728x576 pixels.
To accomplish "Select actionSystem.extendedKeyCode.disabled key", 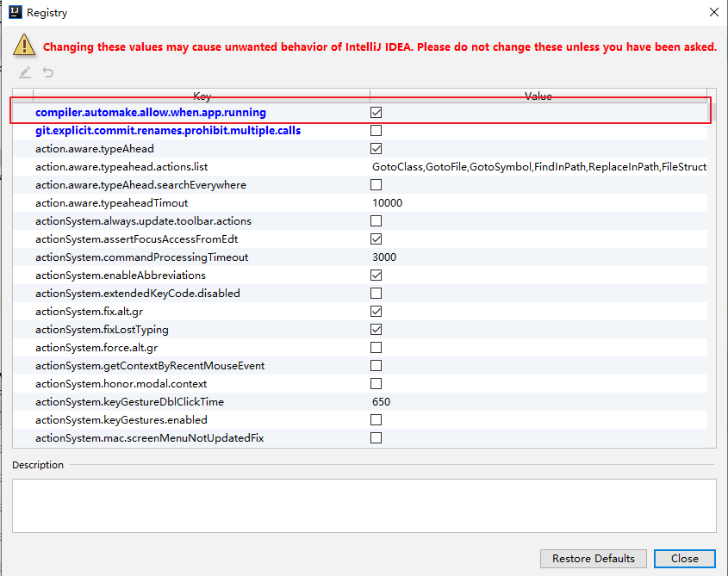I will click(x=138, y=294).
